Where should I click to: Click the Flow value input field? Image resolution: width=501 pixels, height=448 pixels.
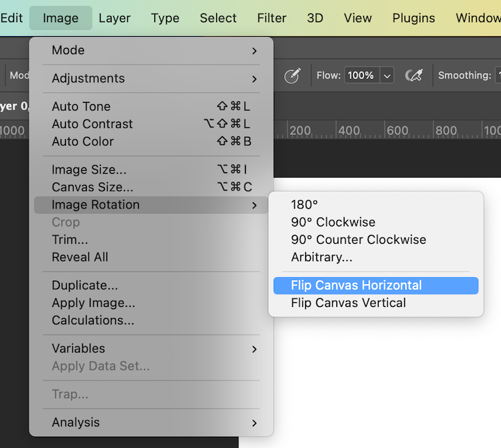tap(361, 76)
